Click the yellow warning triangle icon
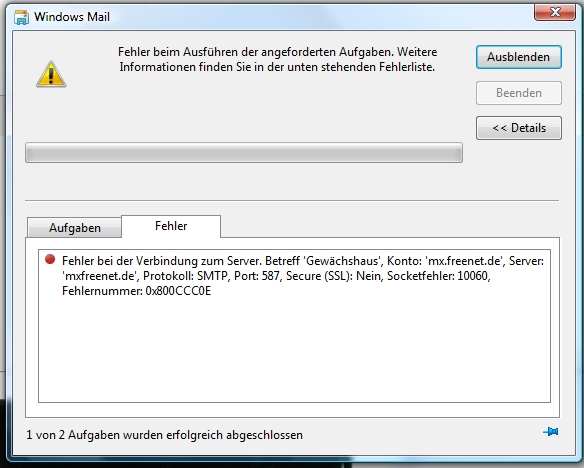584x468 pixels. 51,74
